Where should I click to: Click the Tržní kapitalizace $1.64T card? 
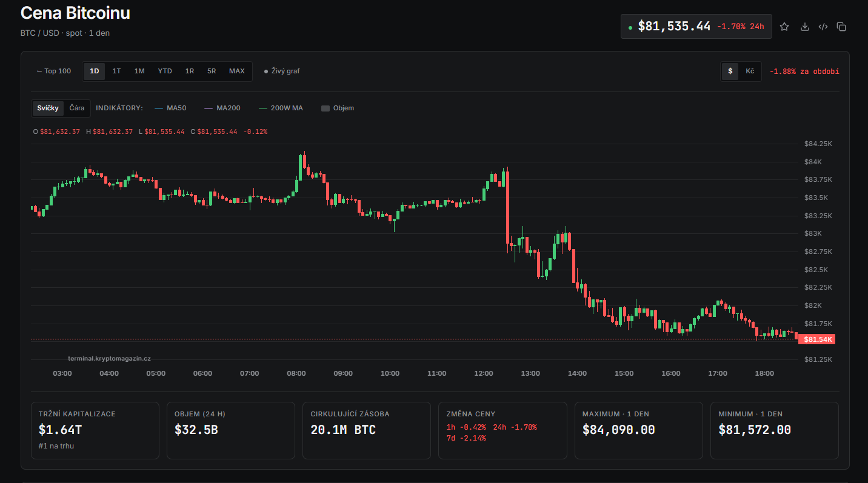click(x=95, y=430)
